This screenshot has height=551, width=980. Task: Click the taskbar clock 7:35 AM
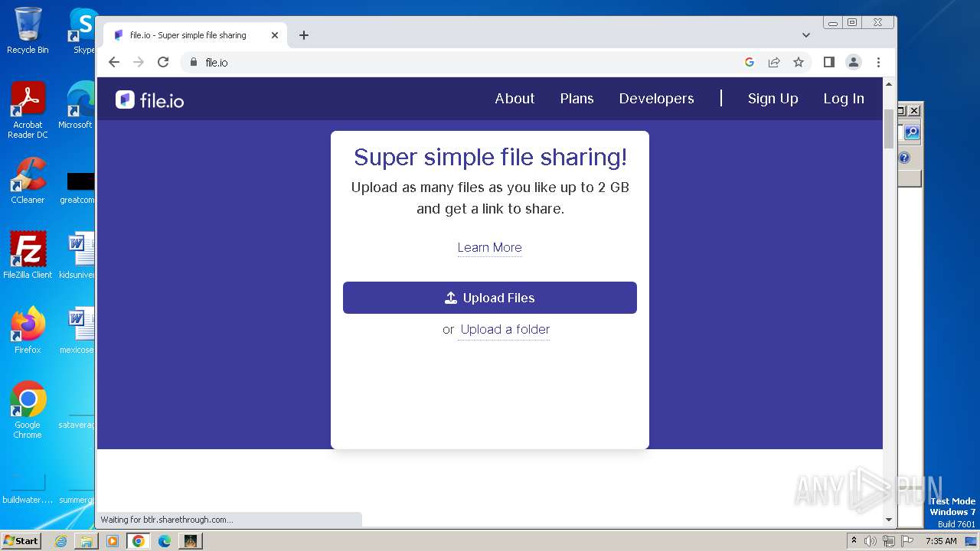point(941,541)
